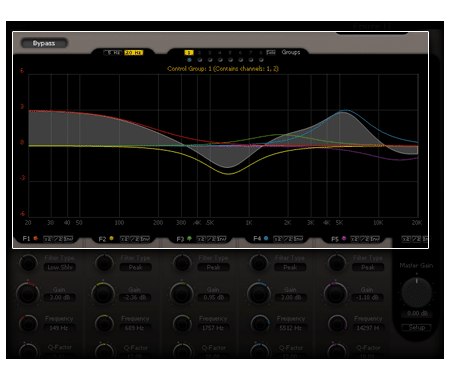The height and width of the screenshot is (380, 450).
Task: Click the x2 icon for filter F2
Action: tap(124, 239)
